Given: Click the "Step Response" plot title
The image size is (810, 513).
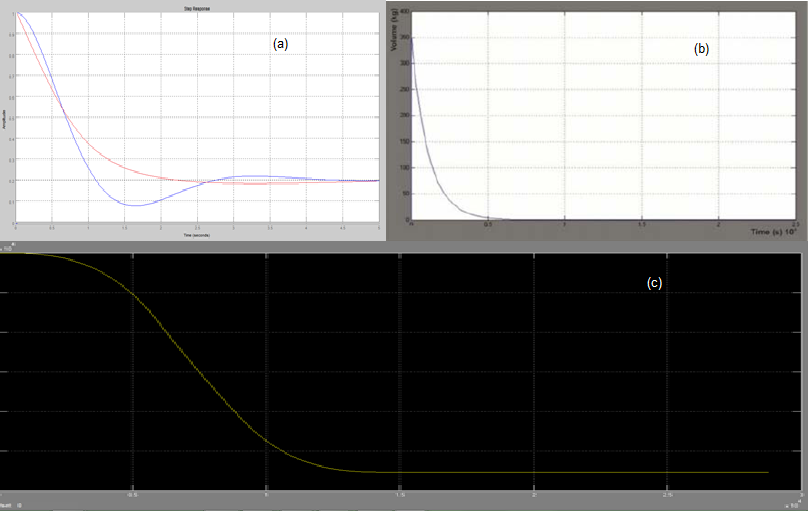Looking at the screenshot, I should pyautogui.click(x=198, y=6).
